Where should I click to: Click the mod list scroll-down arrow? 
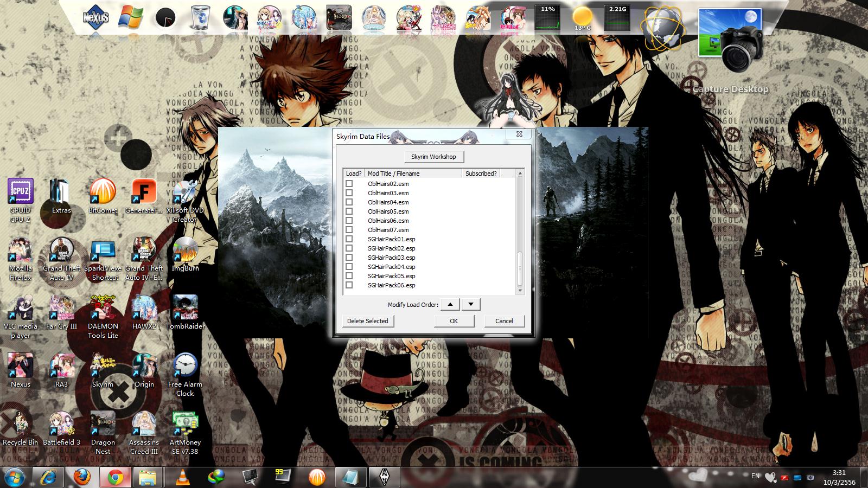[x=520, y=291]
